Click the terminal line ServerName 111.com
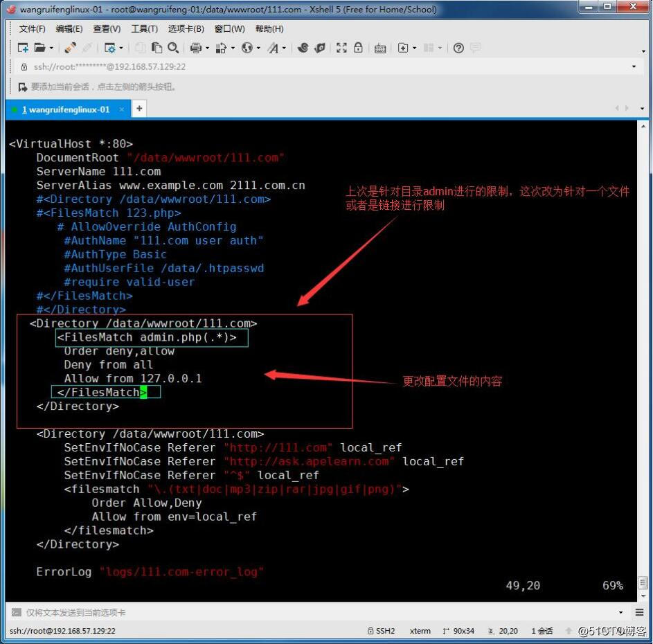Image resolution: width=653 pixels, height=644 pixels. [98, 172]
